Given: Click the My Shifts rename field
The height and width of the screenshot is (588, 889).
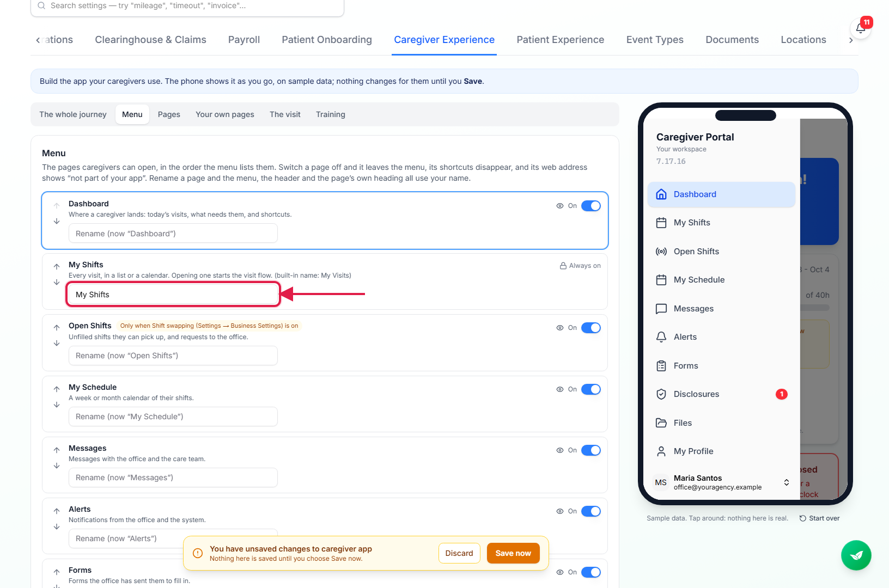Looking at the screenshot, I should pos(173,295).
